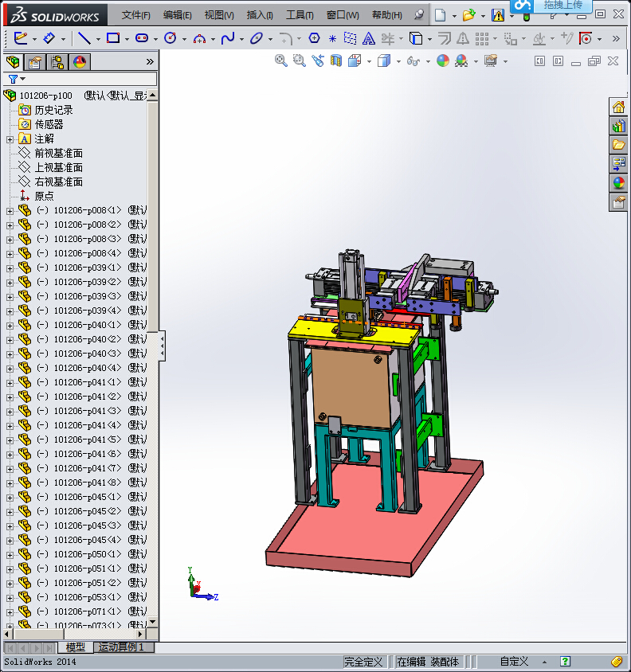The width and height of the screenshot is (631, 672).
Task: Click the Apply Scene icon
Action: [461, 61]
